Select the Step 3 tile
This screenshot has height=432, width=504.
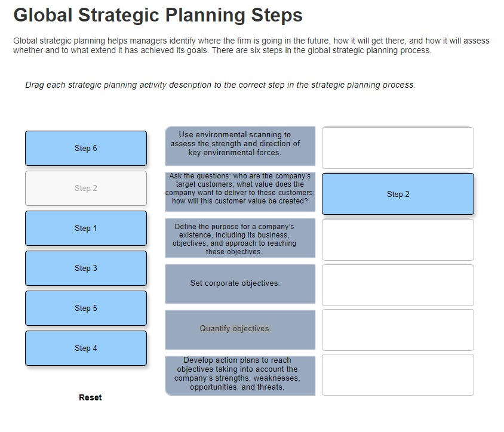(86, 268)
